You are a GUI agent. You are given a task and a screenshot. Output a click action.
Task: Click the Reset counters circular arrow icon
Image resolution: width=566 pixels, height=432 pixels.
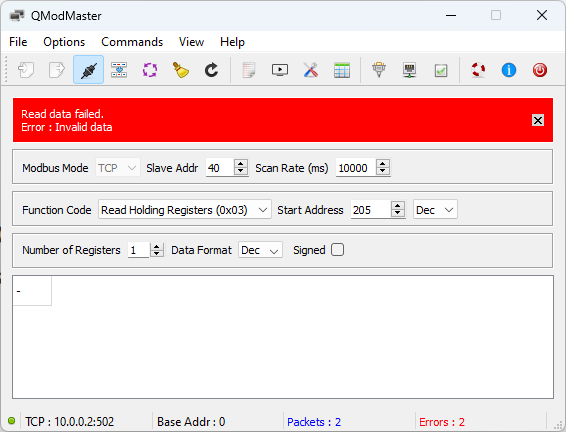211,70
